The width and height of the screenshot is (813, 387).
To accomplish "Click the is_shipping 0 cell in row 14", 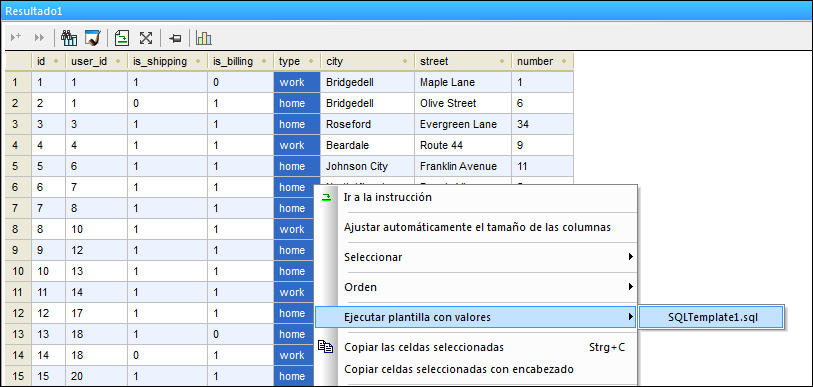I will (x=167, y=355).
